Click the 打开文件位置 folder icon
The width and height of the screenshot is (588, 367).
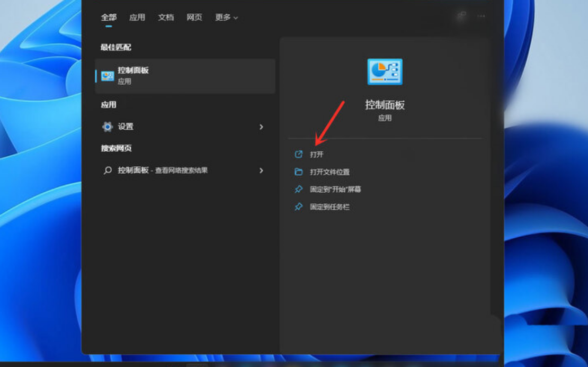299,172
